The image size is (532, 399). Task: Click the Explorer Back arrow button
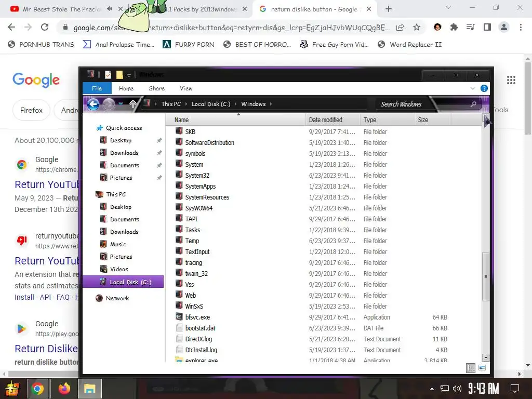[x=94, y=104]
